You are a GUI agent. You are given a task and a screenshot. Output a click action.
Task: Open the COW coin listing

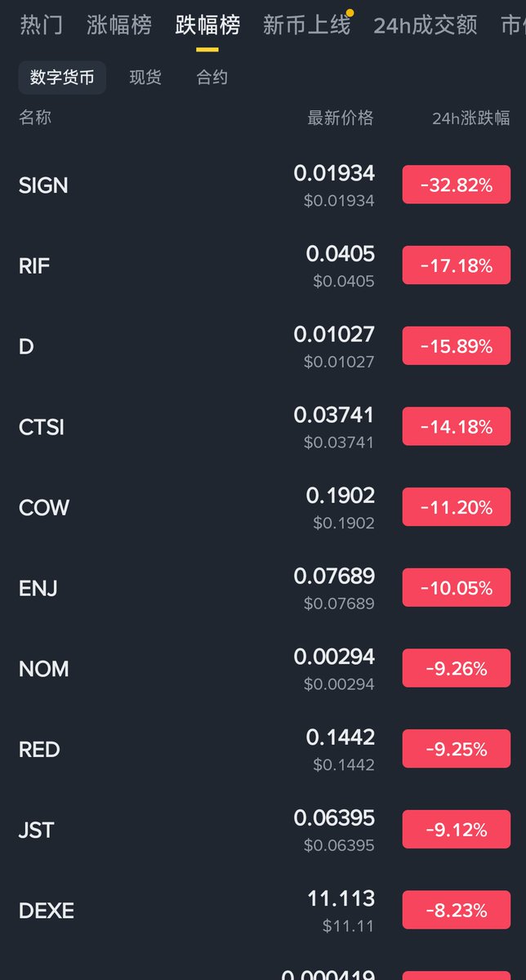pyautogui.click(x=44, y=508)
